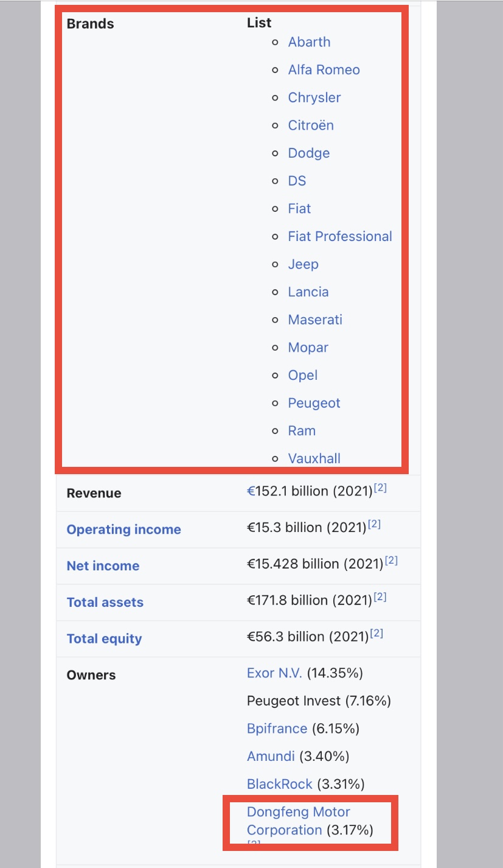Open the Peugeot brand link
Screen dimensions: 503x868
coord(314,403)
